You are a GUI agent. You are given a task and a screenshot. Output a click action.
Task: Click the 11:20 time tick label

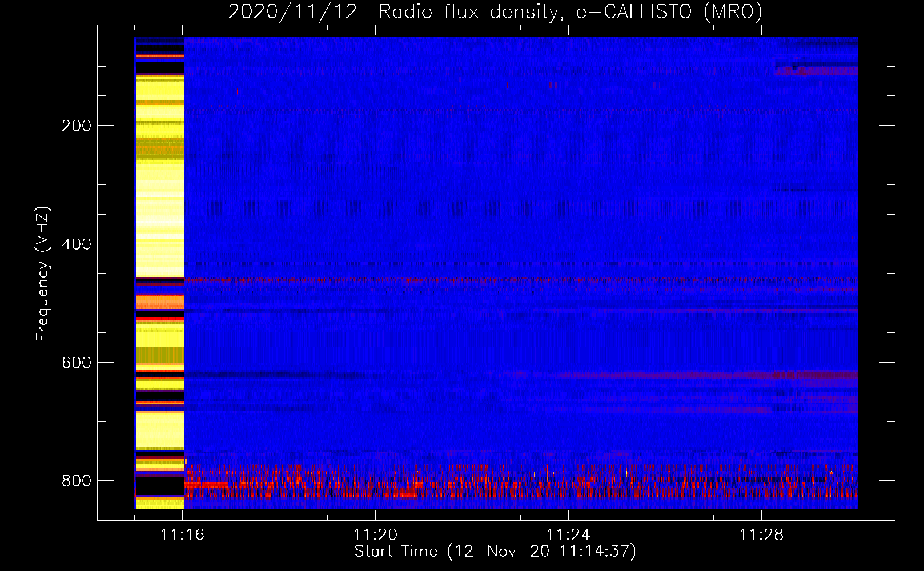point(375,534)
